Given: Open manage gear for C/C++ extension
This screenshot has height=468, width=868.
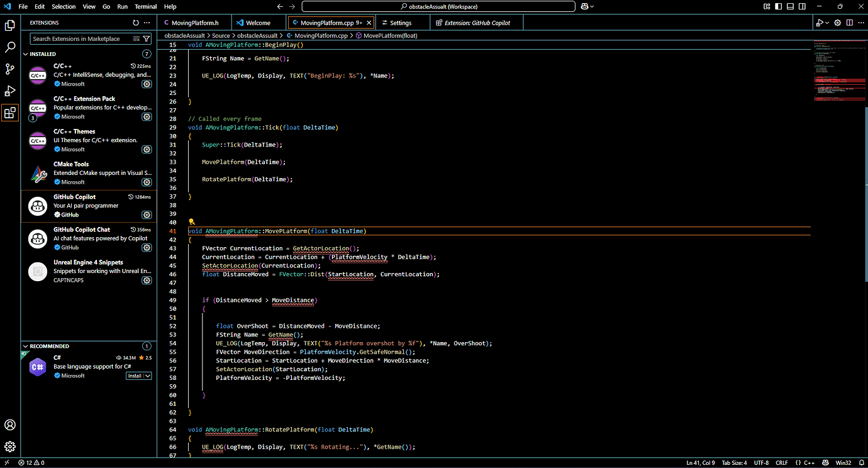Looking at the screenshot, I should 147,84.
